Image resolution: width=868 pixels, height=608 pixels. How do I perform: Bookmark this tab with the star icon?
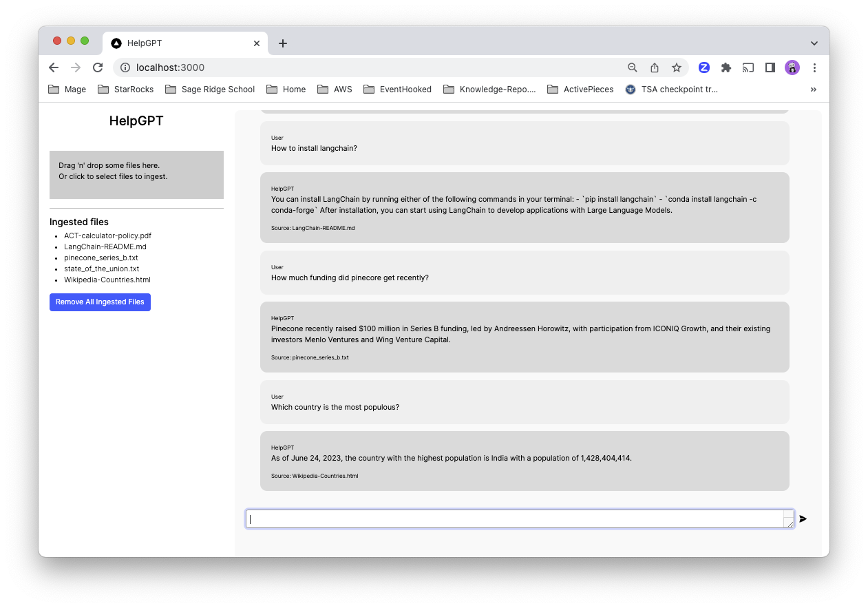pos(677,67)
